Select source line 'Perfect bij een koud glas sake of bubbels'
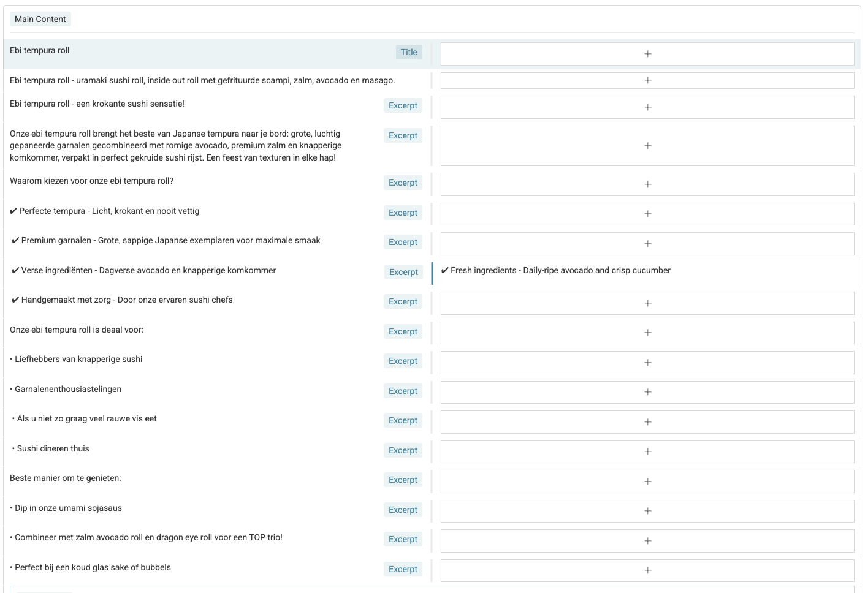 [91, 567]
